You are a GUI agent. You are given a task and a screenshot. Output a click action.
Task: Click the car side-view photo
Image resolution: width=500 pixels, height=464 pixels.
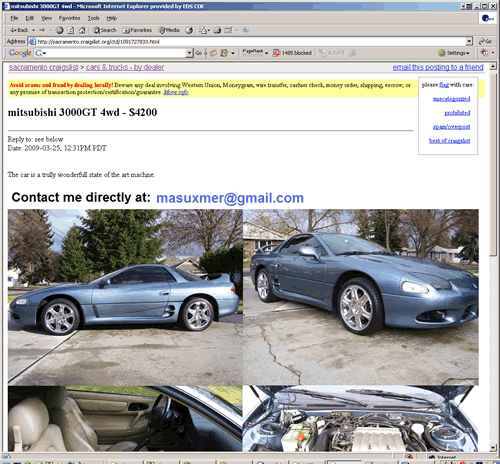click(125, 297)
